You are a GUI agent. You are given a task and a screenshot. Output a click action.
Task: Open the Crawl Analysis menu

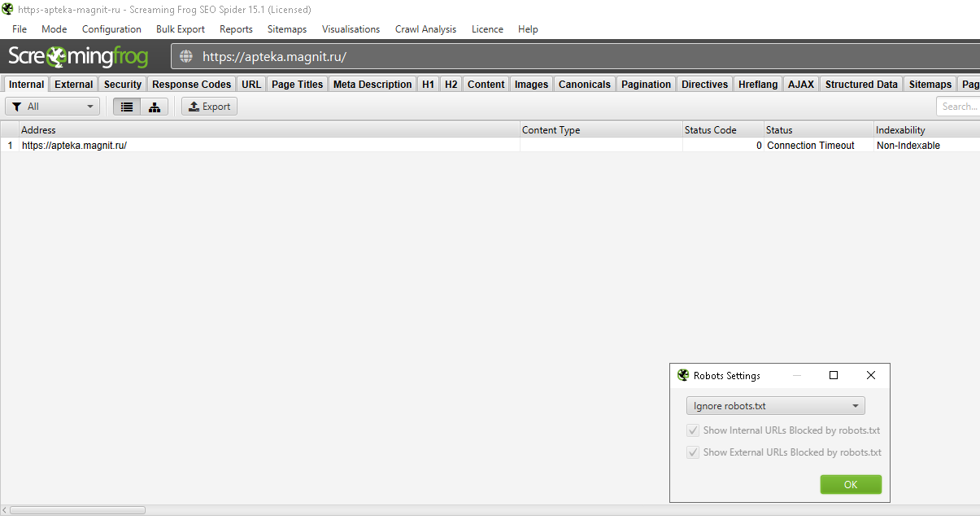click(x=426, y=29)
